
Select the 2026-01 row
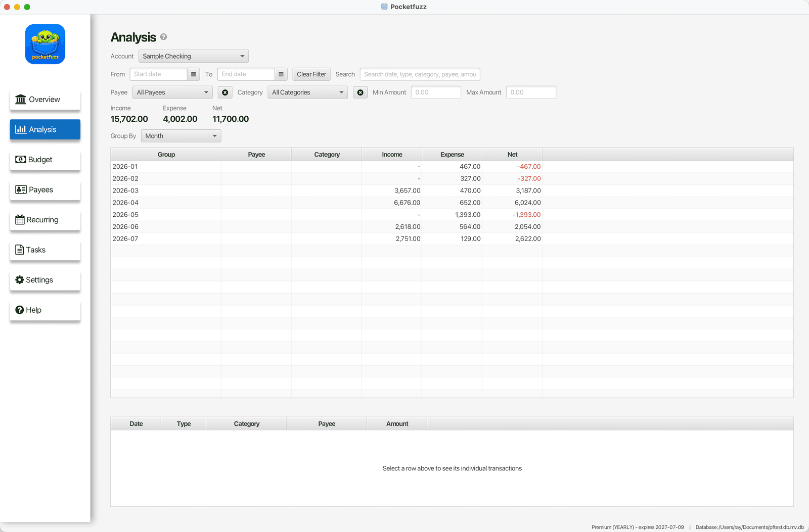(452, 167)
